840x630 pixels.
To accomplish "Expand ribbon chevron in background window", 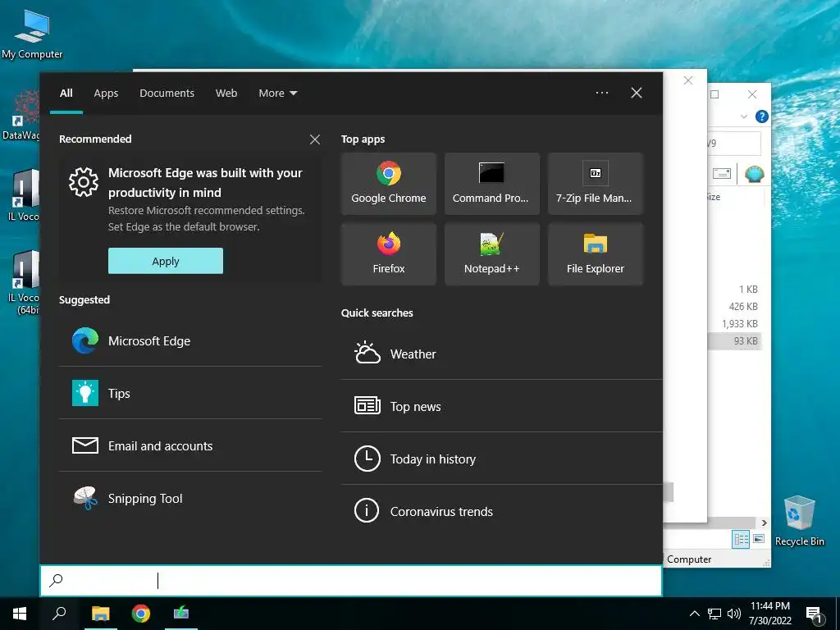I will point(743,116).
